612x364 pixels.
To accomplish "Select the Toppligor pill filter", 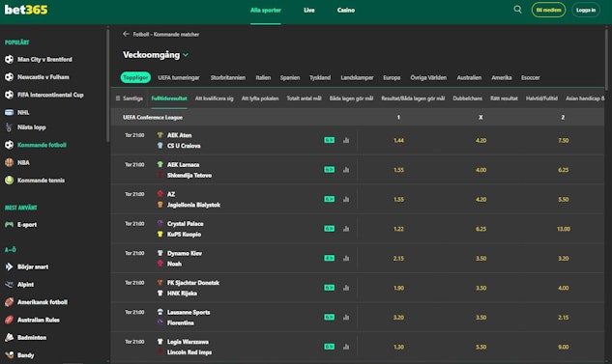I will 135,77.
